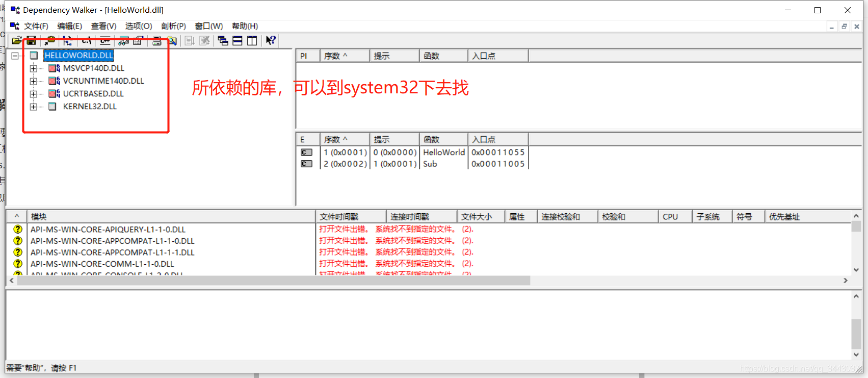Sort module list by 文件大小 column
Viewport: 868px width, 378px height.
481,217
